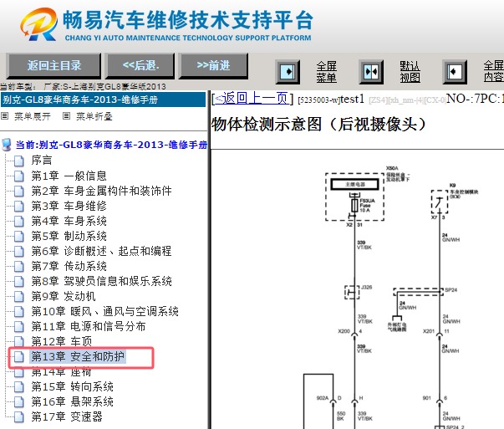
Task: Click the page icon beside 第1章 一般信息
Action: (x=19, y=176)
